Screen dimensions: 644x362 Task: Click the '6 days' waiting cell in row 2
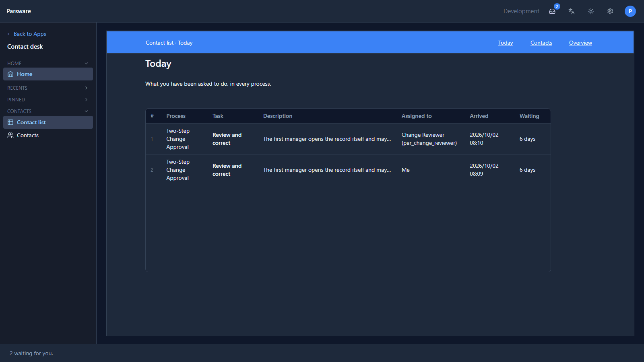point(527,170)
